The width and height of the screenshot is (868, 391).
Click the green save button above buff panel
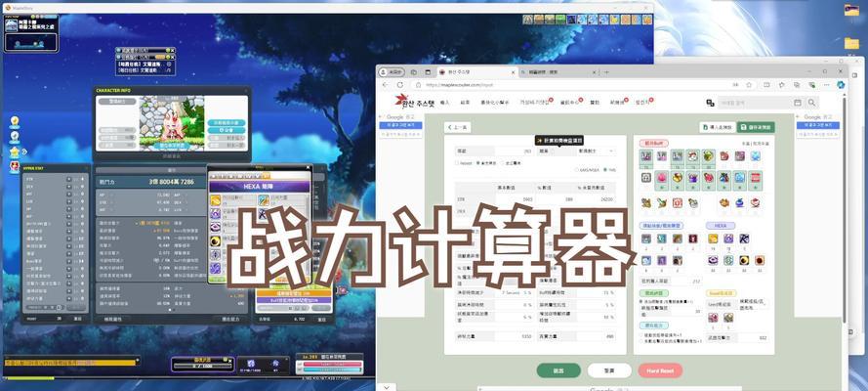756,127
